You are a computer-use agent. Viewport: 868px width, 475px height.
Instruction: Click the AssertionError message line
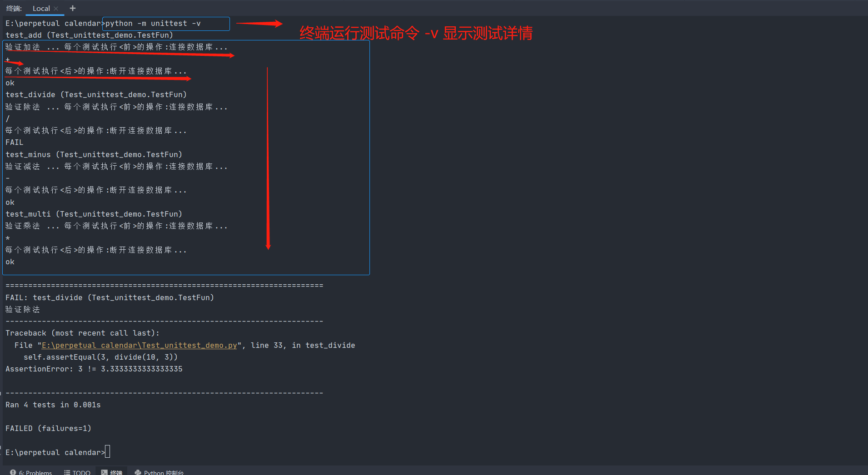coord(94,369)
